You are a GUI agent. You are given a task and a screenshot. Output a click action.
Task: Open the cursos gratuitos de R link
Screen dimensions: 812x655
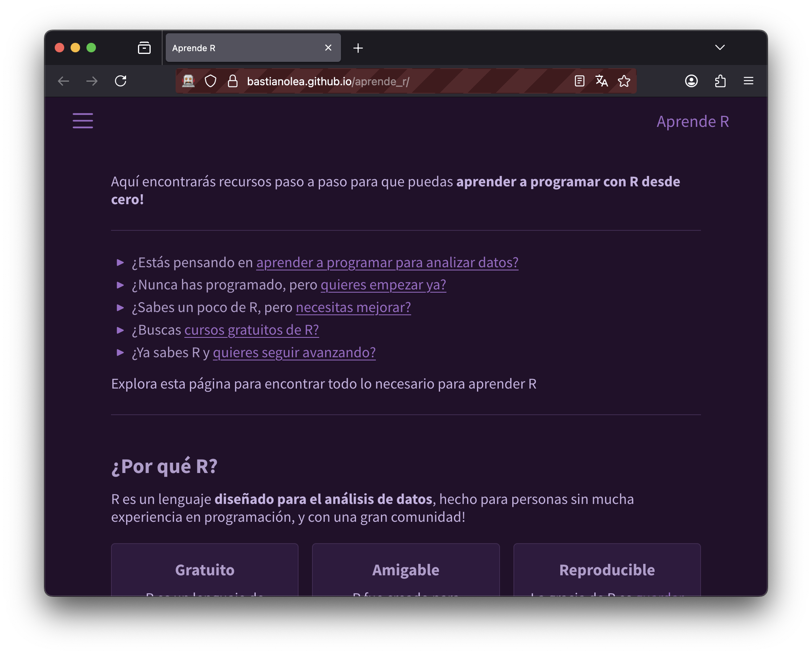click(251, 330)
